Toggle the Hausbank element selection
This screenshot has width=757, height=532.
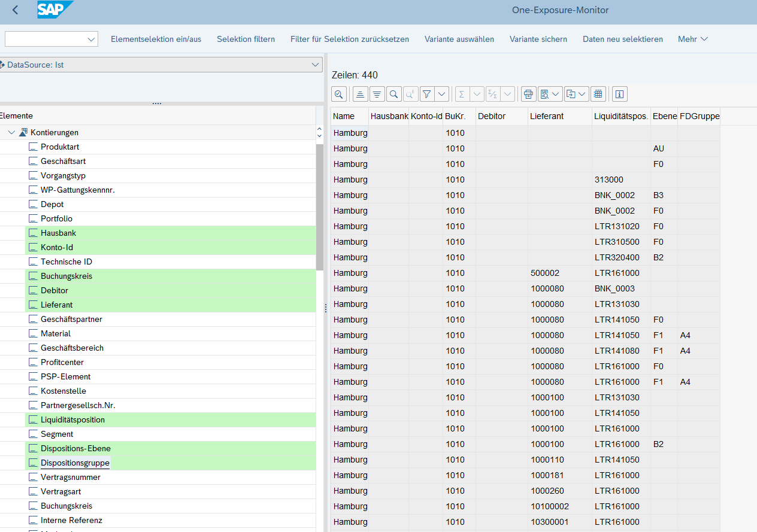(58, 233)
